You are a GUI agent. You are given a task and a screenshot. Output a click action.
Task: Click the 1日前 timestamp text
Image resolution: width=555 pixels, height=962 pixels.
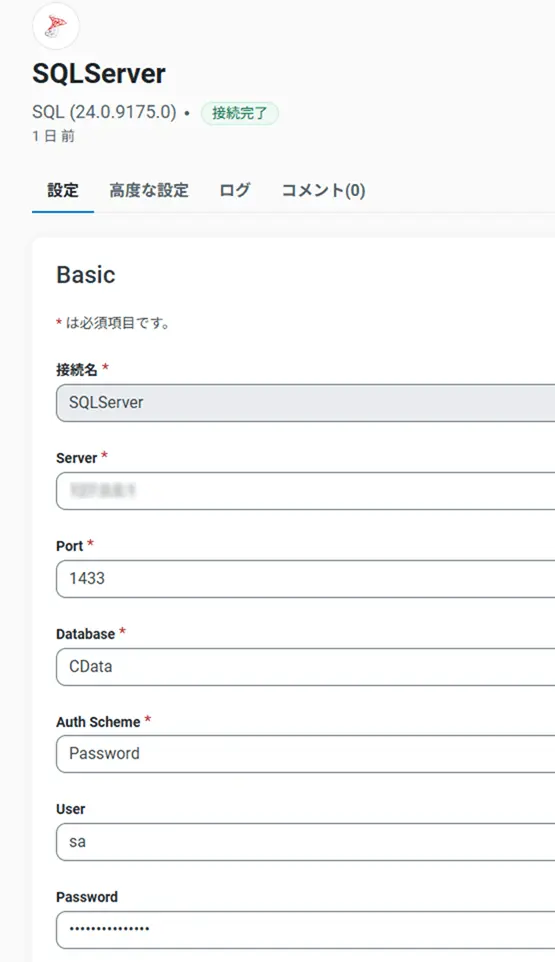tap(53, 136)
